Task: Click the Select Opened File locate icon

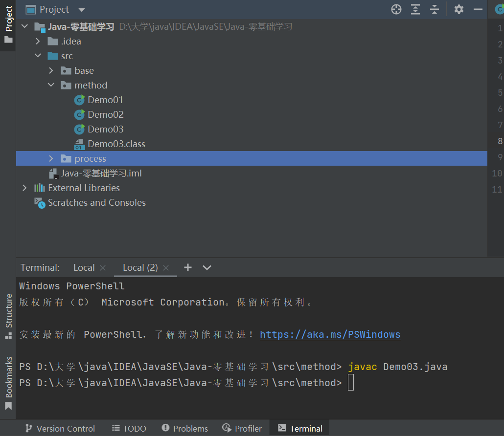Action: [x=396, y=9]
